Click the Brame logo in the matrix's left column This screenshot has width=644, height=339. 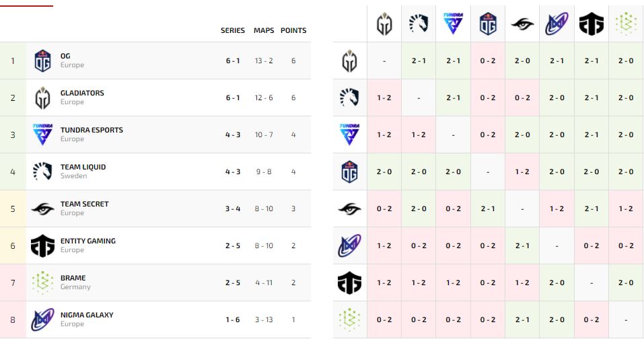click(349, 319)
